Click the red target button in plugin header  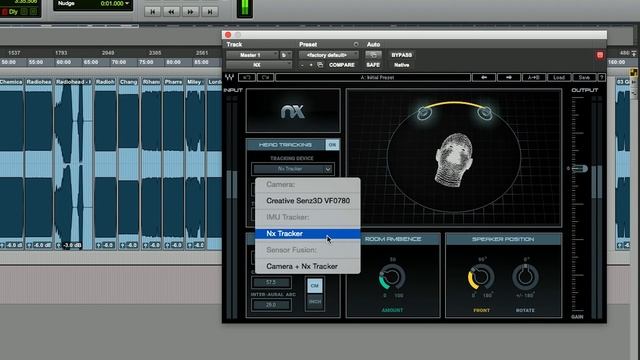(x=600, y=55)
